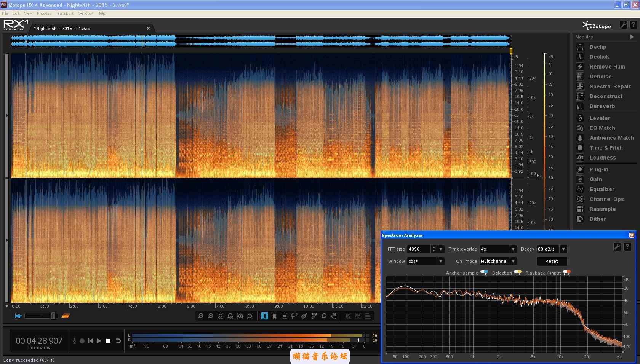Screen dimensions: 640x364
Task: Toggle Selection L/R spectrum display
Action: (x=518, y=273)
